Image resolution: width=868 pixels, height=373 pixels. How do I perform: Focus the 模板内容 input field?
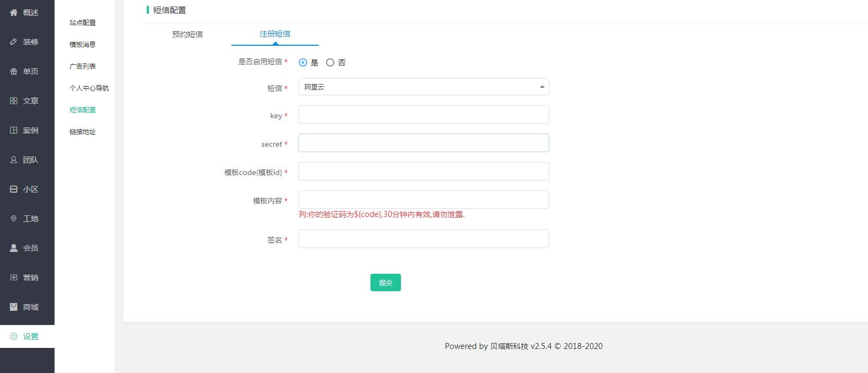[424, 200]
